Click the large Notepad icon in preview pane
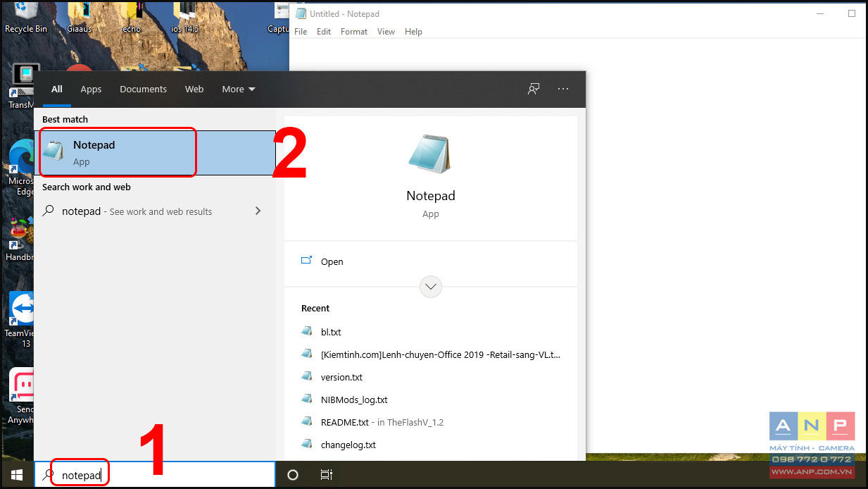Screen dimensions: 868x489 (x=429, y=154)
